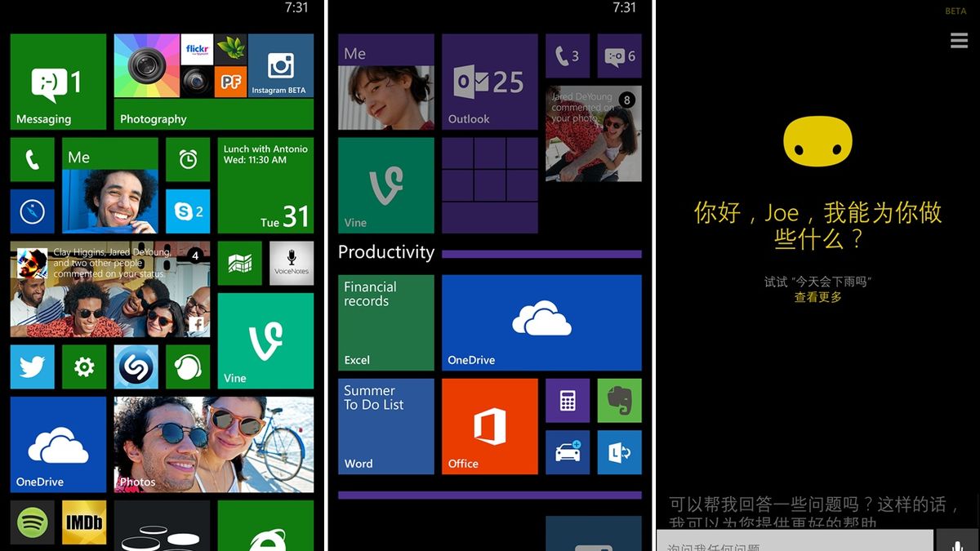Open the Jared DeYoung photo comment tile
980x551 pixels.
(594, 133)
